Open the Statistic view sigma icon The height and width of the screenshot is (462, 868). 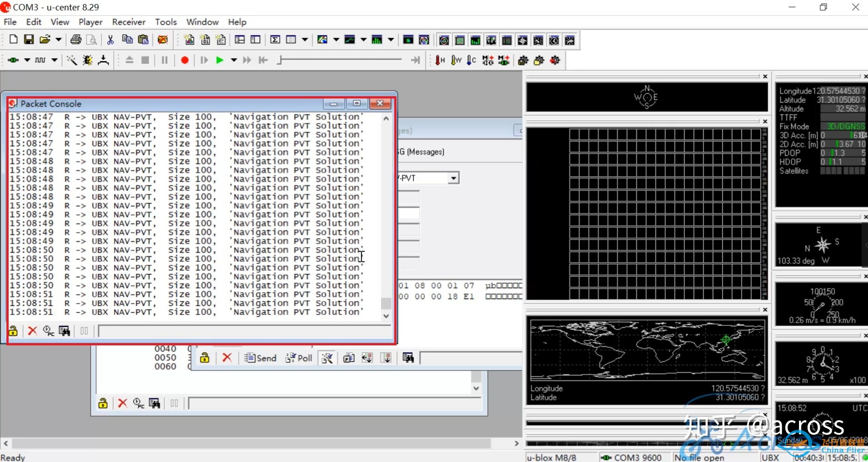275,40
